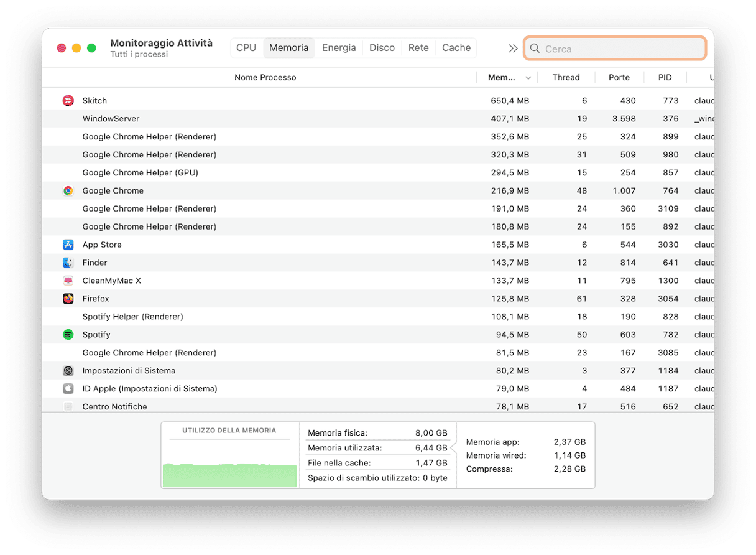Click Spotify port count 603
Image resolution: width=756 pixels, height=555 pixels.
tap(628, 335)
